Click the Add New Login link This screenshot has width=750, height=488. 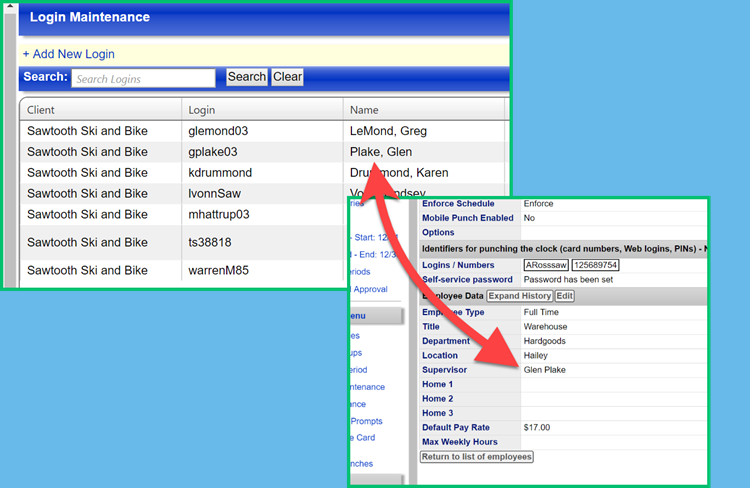click(68, 54)
